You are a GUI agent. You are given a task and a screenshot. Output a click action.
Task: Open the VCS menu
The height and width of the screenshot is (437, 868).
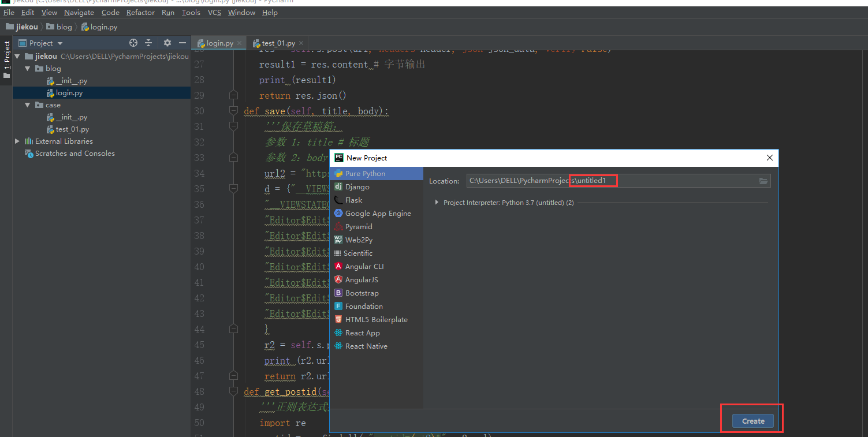pos(214,12)
